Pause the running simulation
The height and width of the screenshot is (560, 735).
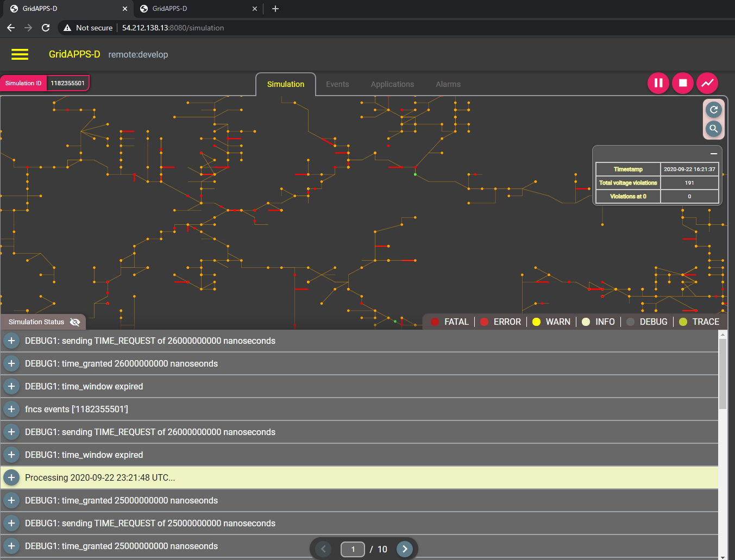(658, 83)
